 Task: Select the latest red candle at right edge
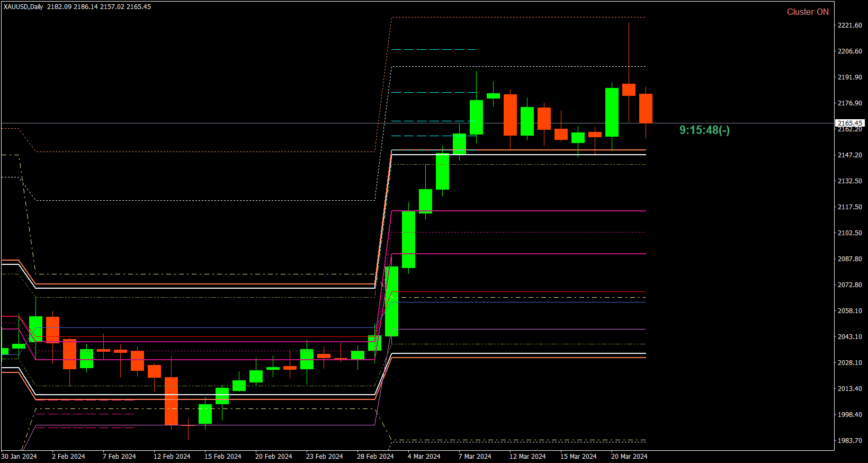[646, 109]
